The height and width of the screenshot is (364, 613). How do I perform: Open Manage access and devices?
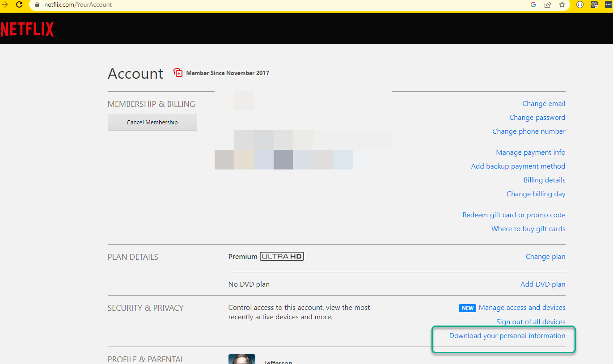coord(522,308)
